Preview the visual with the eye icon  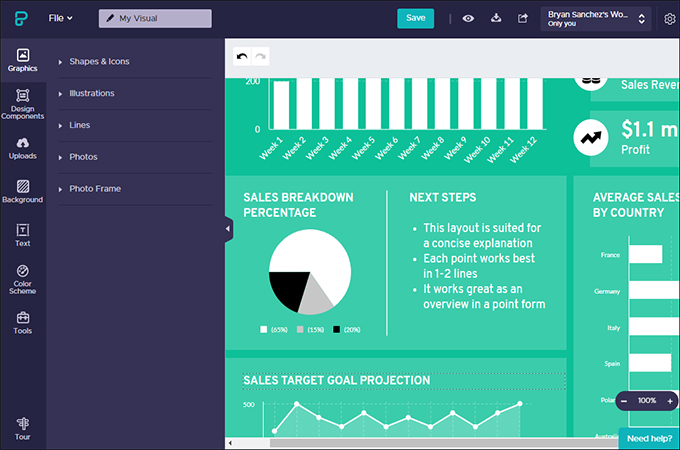tap(468, 18)
